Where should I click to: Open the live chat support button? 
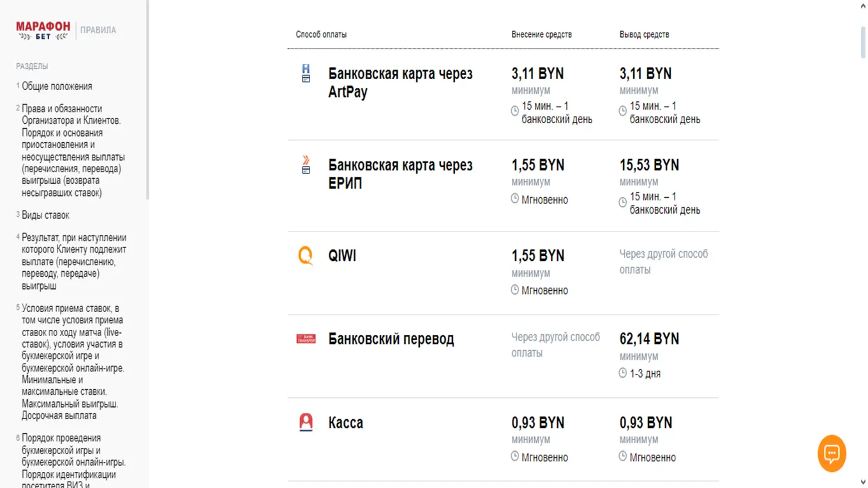832,454
